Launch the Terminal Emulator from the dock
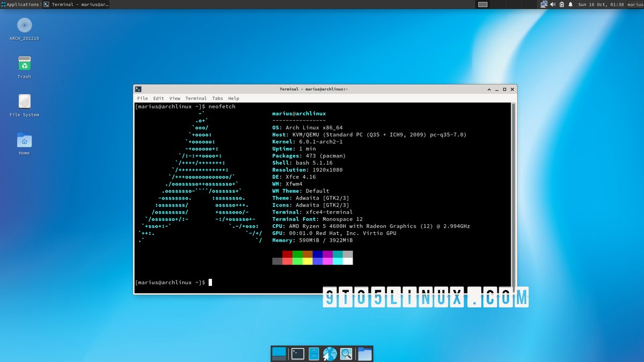The image size is (644, 362). 297,353
